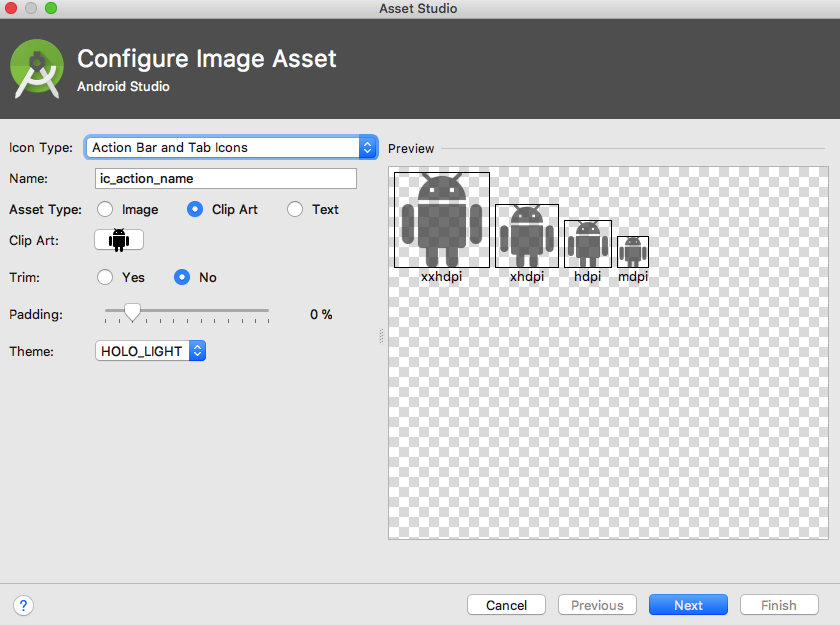Cancel the asset configuration
Image resolution: width=840 pixels, height=625 pixels.
pyautogui.click(x=506, y=605)
